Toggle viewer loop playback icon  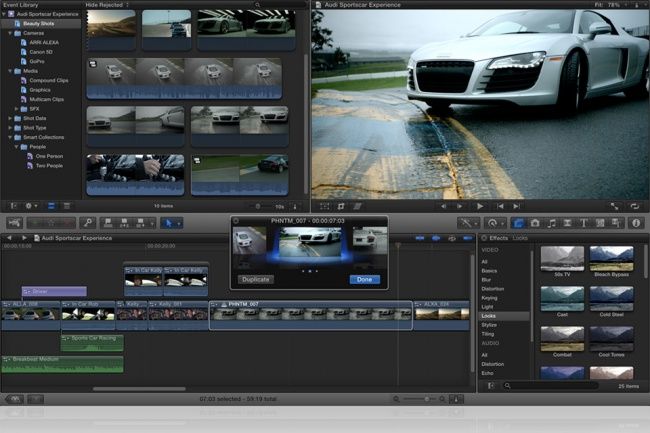point(634,206)
